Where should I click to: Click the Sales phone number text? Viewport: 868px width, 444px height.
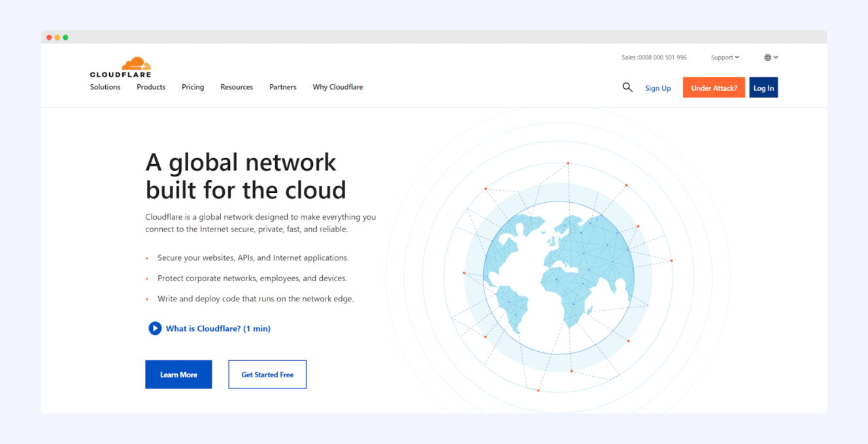(x=654, y=58)
